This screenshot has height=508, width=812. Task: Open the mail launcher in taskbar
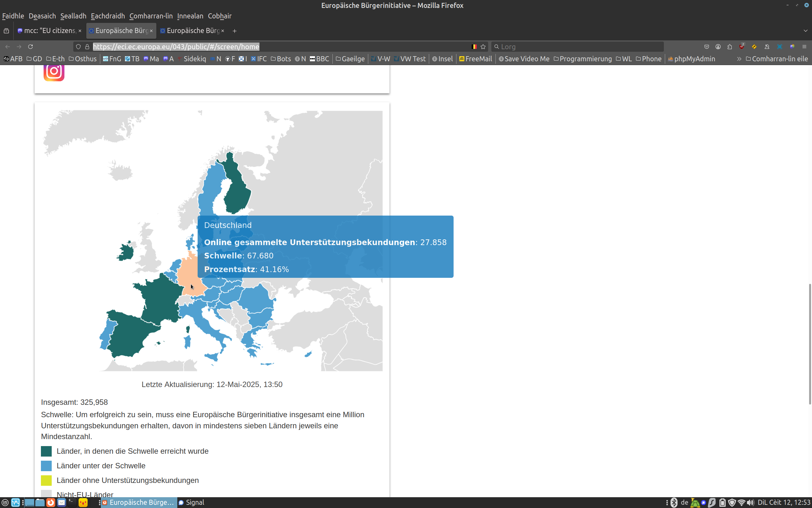click(62, 503)
